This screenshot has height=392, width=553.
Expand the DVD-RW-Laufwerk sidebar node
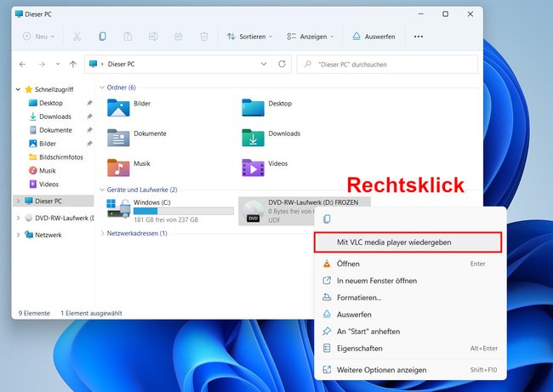[18, 219]
